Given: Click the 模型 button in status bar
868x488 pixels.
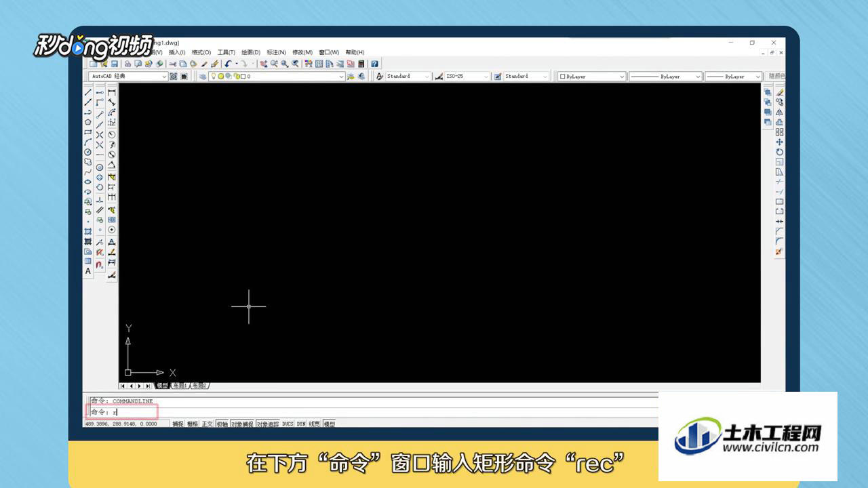Looking at the screenshot, I should tap(330, 424).
